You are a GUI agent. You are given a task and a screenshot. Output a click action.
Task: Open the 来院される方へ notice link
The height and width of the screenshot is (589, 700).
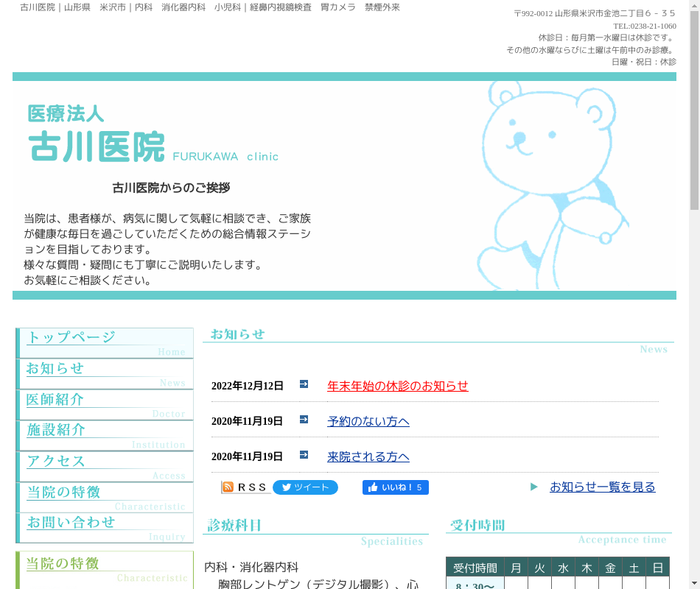click(x=368, y=457)
